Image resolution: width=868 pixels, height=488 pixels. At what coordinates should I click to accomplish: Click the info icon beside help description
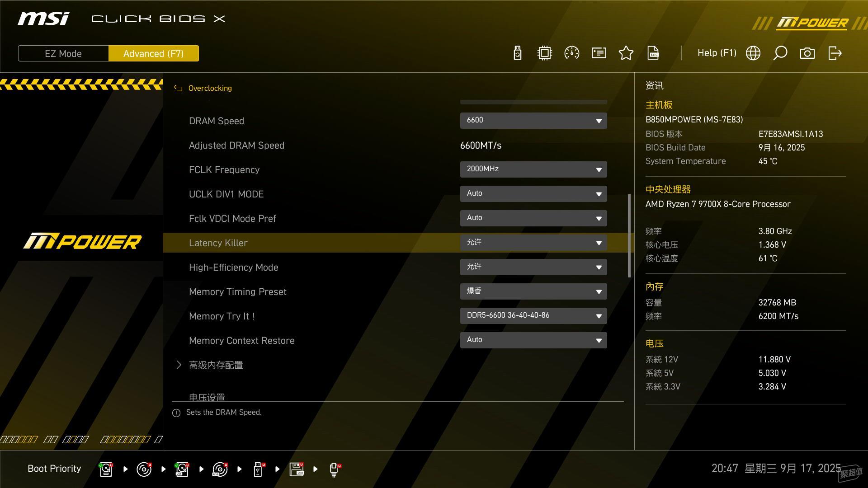click(x=176, y=413)
